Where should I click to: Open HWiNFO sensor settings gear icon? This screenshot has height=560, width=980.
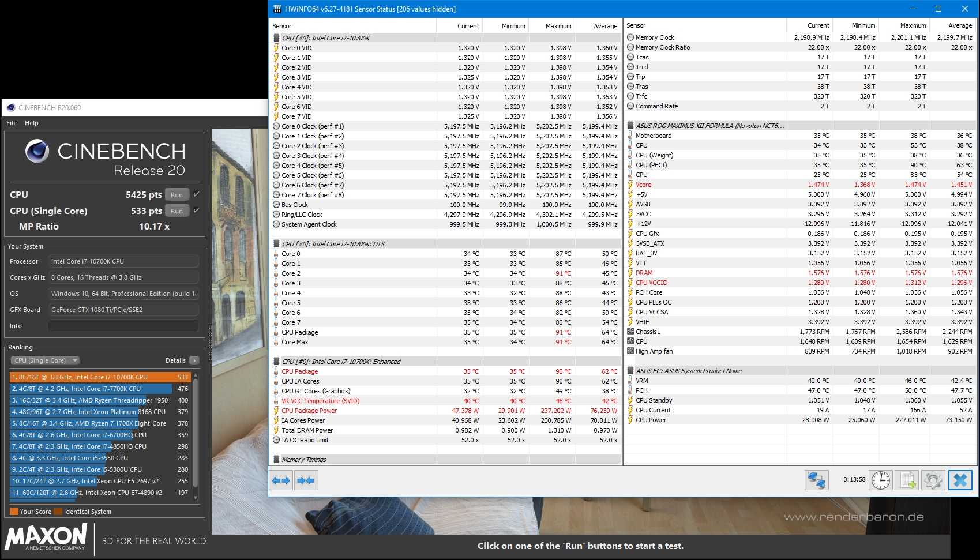click(933, 480)
